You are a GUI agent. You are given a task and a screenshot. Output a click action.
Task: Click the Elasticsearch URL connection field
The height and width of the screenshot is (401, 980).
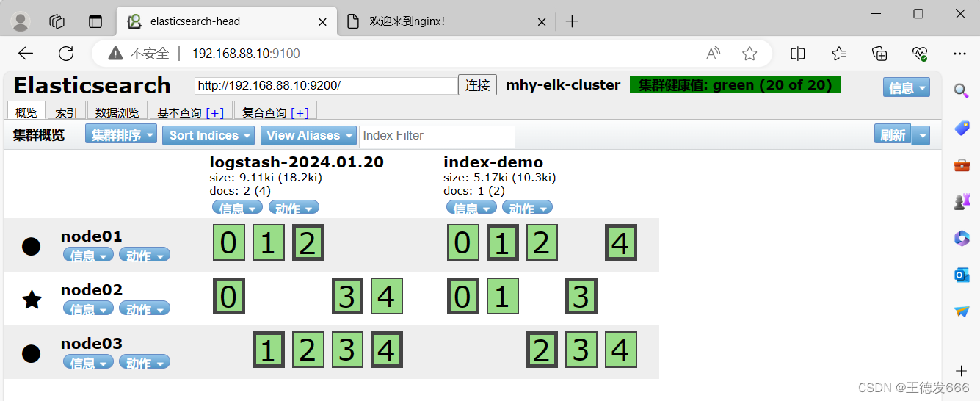(326, 85)
